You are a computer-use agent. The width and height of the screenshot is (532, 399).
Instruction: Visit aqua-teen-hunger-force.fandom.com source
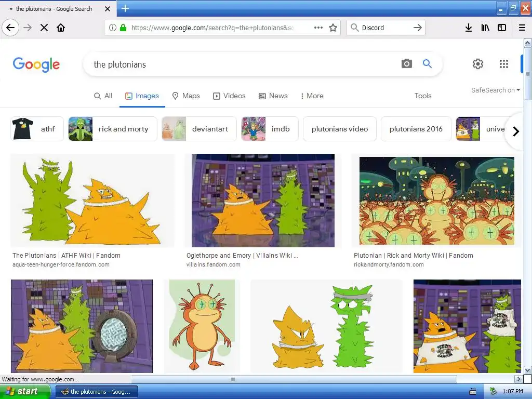click(x=61, y=264)
